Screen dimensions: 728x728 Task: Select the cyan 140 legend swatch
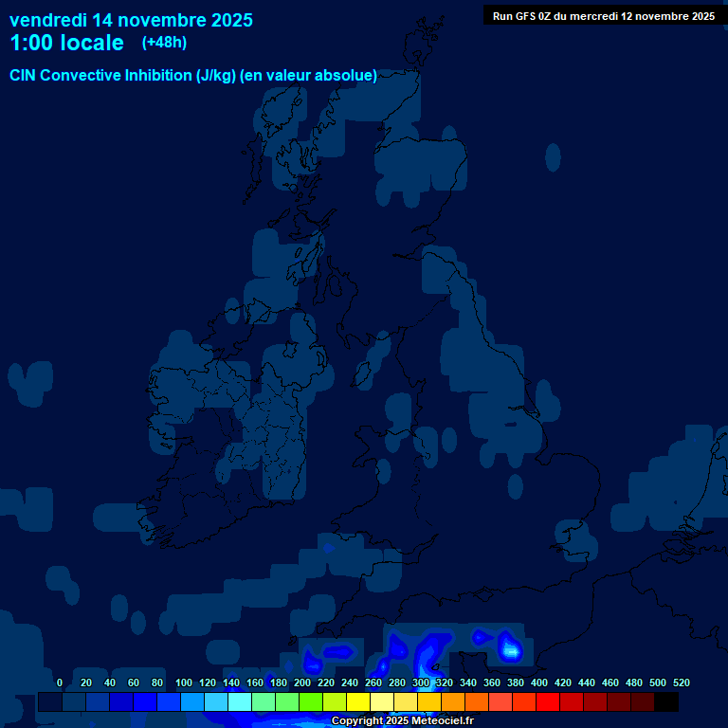tap(240, 702)
